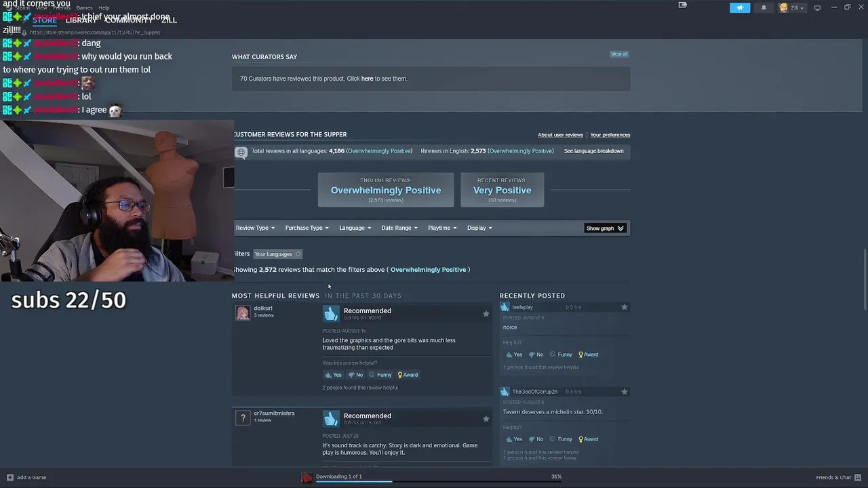Switch to the STORE tab

[x=45, y=20]
